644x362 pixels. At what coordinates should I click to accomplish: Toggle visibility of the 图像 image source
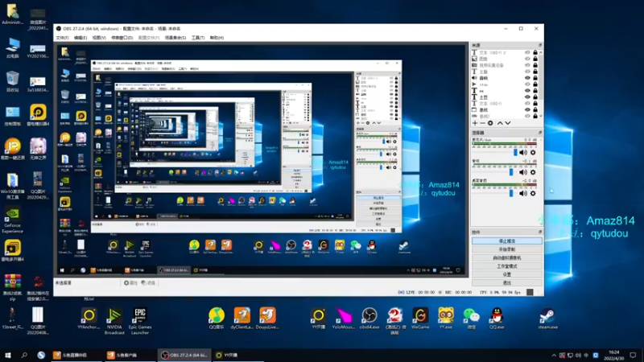[x=527, y=59]
